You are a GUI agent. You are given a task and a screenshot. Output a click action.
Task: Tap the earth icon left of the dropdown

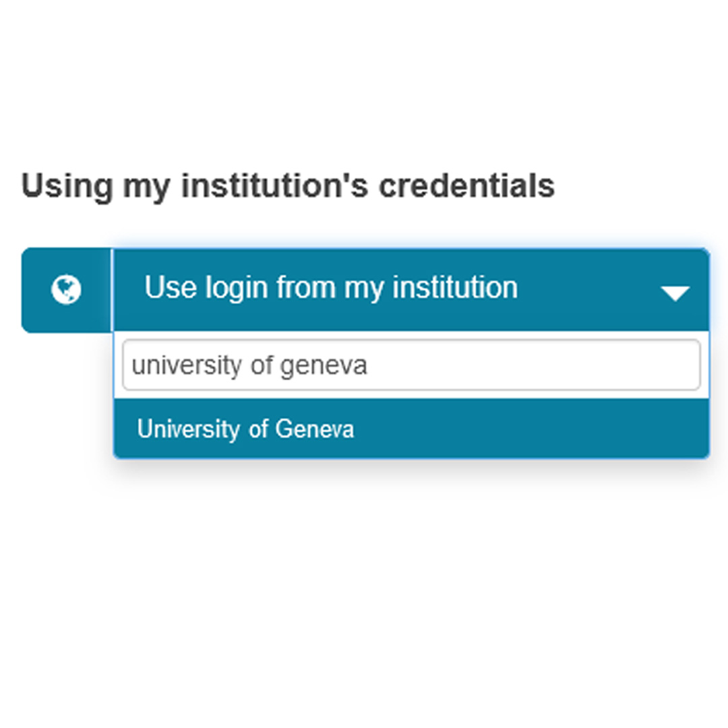[x=66, y=290]
